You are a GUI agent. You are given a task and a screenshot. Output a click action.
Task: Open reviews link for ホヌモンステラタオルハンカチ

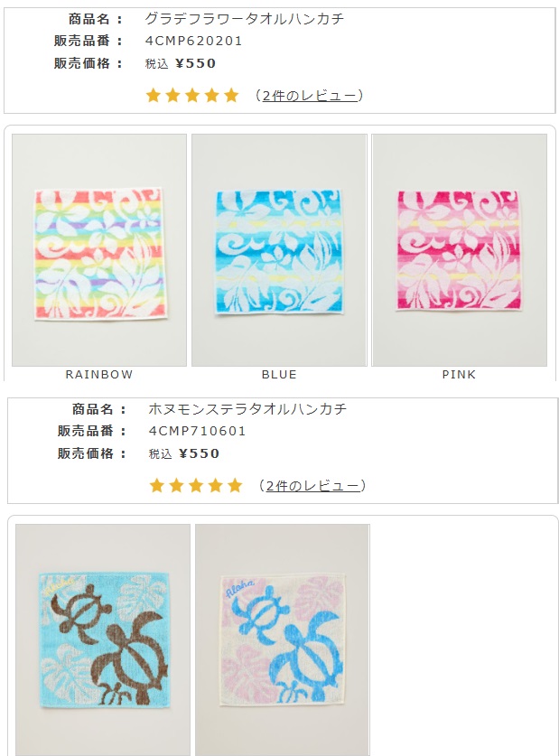312,486
